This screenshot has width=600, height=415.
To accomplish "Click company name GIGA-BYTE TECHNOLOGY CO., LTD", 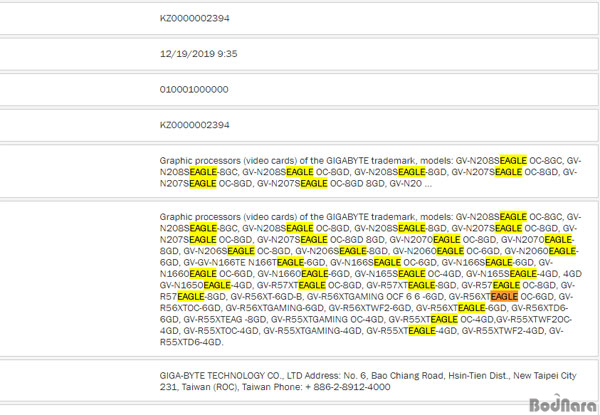I will point(230,376).
